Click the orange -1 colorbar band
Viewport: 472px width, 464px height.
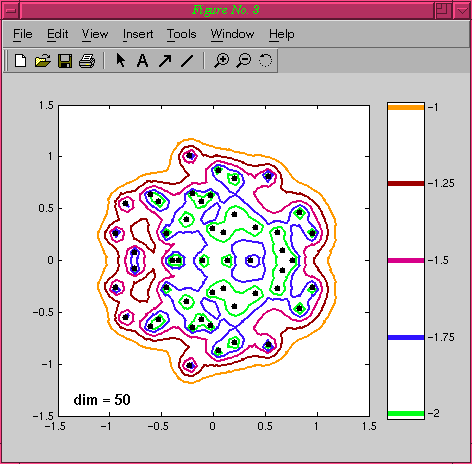[406, 107]
